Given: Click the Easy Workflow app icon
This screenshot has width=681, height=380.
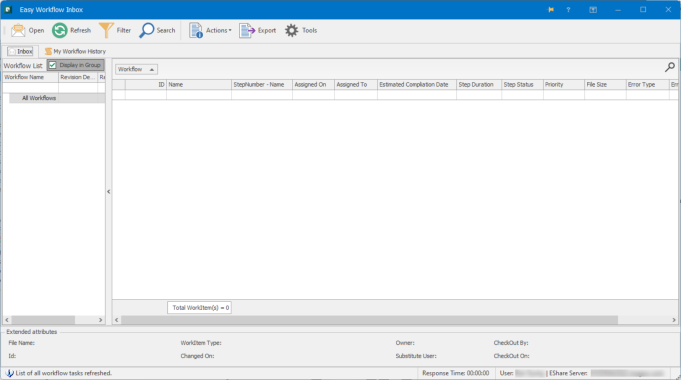Looking at the screenshot, I should tap(8, 10).
